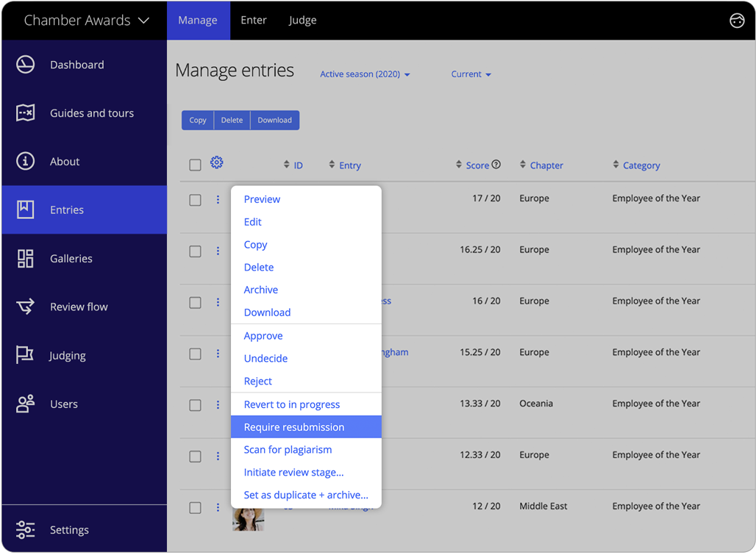Switch to the Judge tab

[x=302, y=20]
